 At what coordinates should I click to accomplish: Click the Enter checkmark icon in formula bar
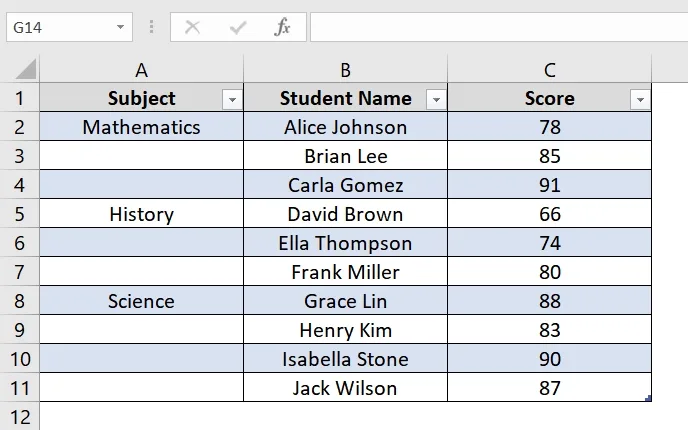click(x=238, y=28)
